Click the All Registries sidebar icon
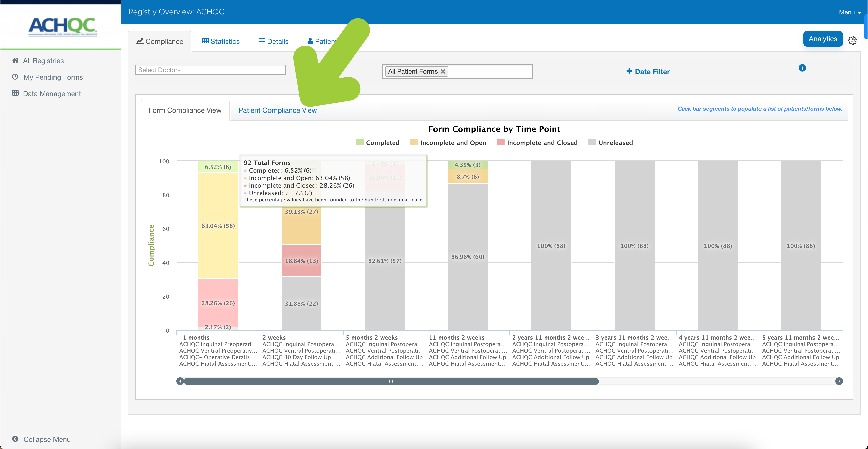 16,60
